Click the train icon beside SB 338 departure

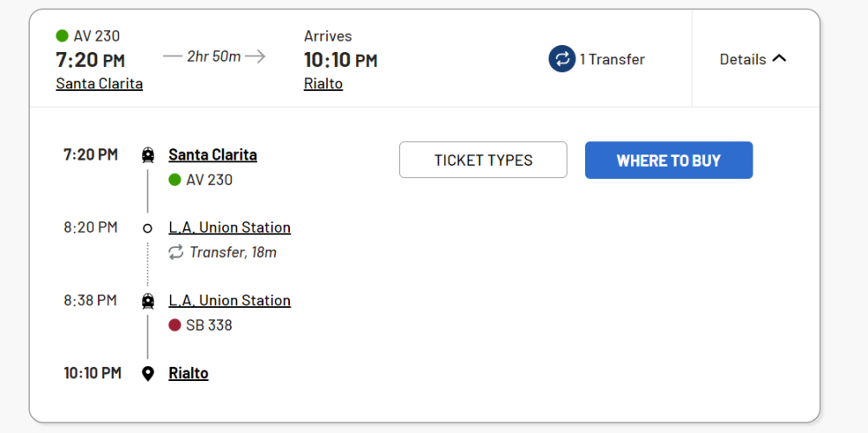(x=148, y=301)
